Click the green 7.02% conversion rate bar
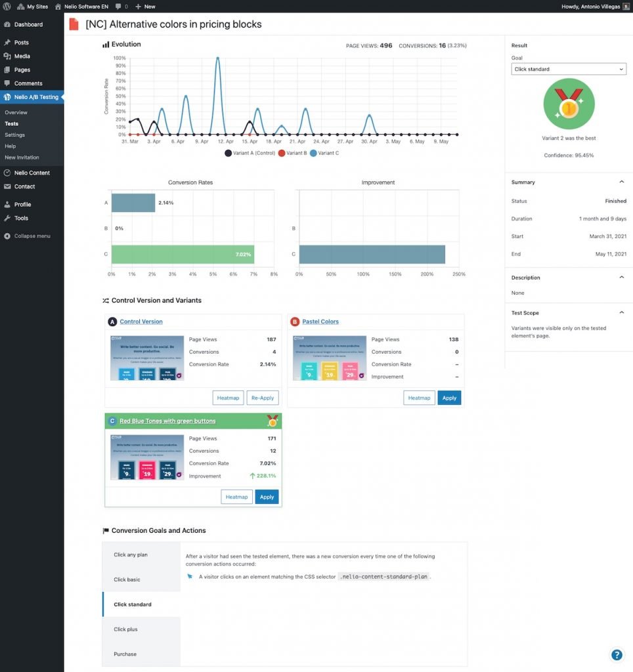 point(183,254)
